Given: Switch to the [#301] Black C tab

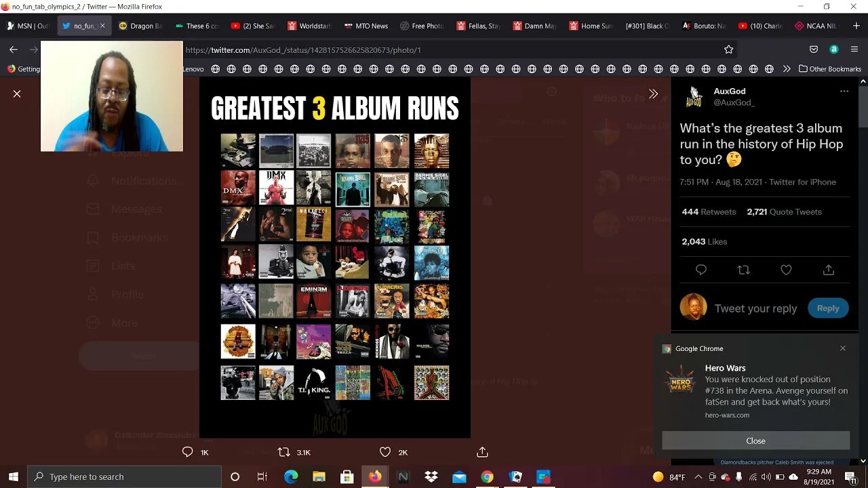Looking at the screenshot, I should [x=647, y=26].
